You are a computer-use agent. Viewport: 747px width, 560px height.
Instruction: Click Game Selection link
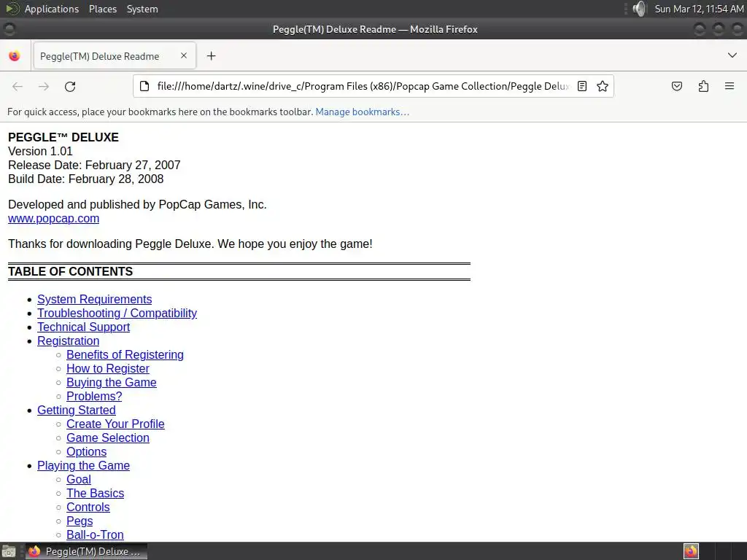(108, 437)
